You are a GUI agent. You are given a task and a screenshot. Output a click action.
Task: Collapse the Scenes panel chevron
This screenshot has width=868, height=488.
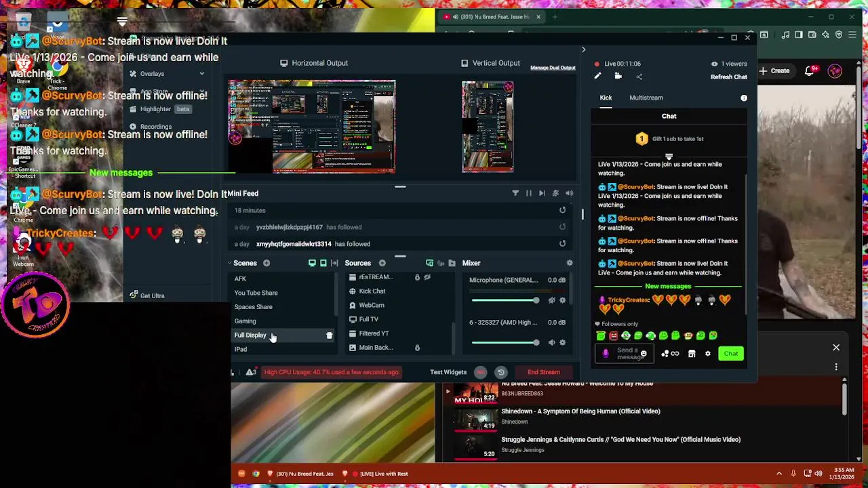pyautogui.click(x=229, y=263)
